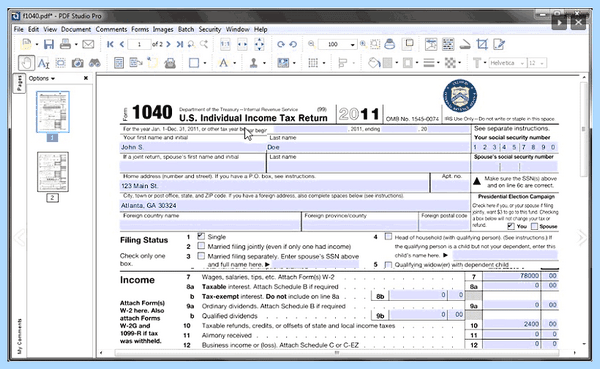Open the Helvetica font dropdown
The width and height of the screenshot is (600, 369).
click(507, 63)
